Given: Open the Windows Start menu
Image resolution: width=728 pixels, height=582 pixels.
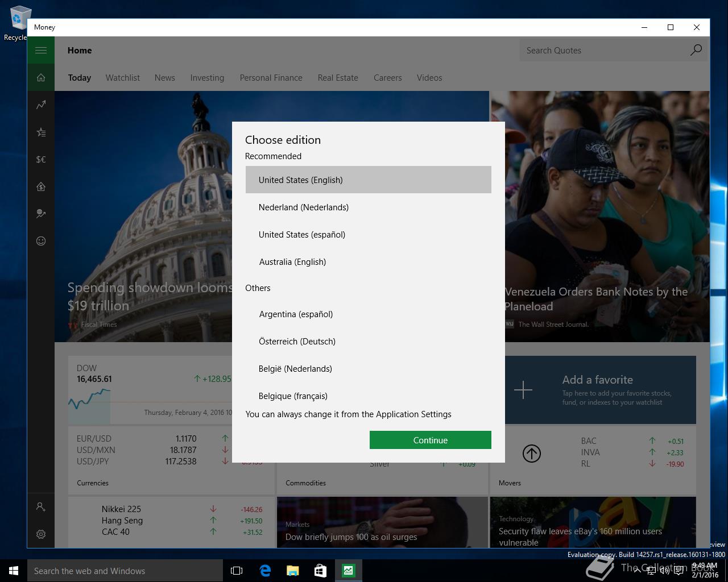Looking at the screenshot, I should click(x=14, y=571).
